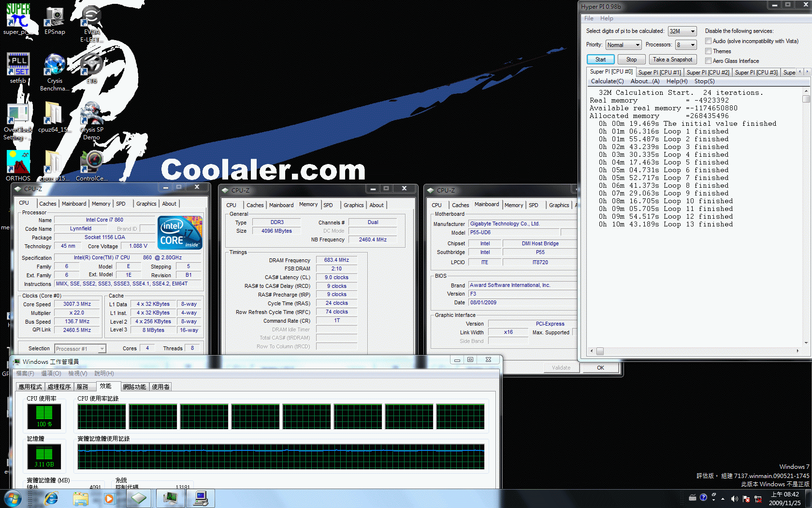Click the Core Speed 3007.3 MHz value
Screen dimensions: 812x508
click(x=77, y=304)
